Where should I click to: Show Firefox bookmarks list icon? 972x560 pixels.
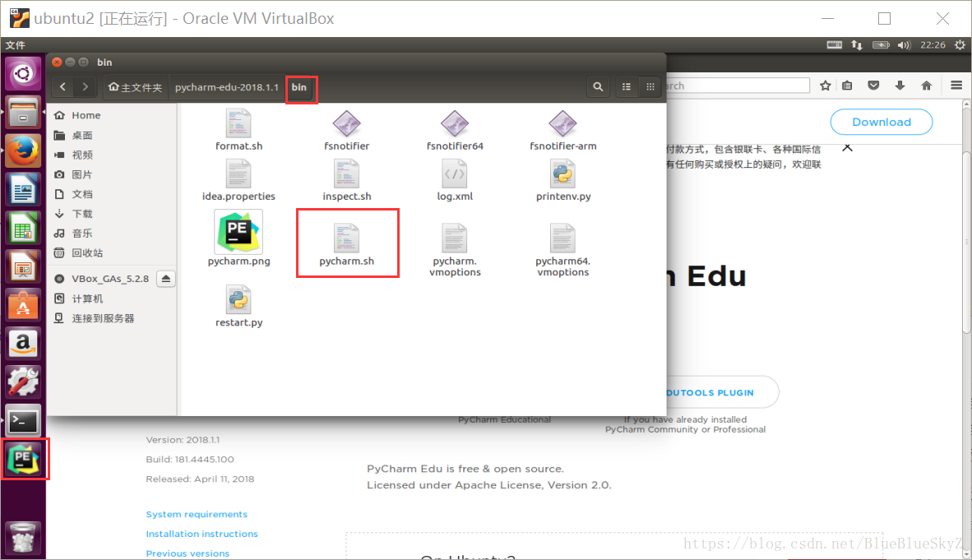[847, 86]
